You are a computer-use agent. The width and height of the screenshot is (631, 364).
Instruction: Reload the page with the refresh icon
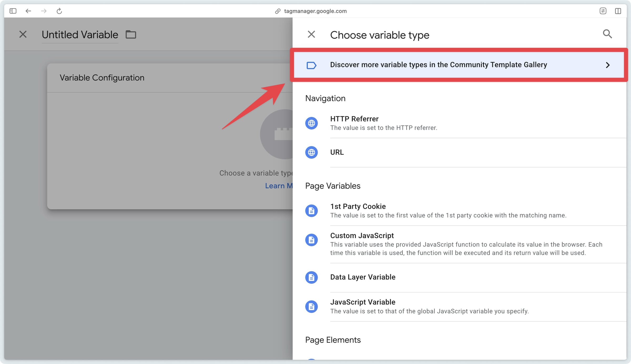click(59, 11)
